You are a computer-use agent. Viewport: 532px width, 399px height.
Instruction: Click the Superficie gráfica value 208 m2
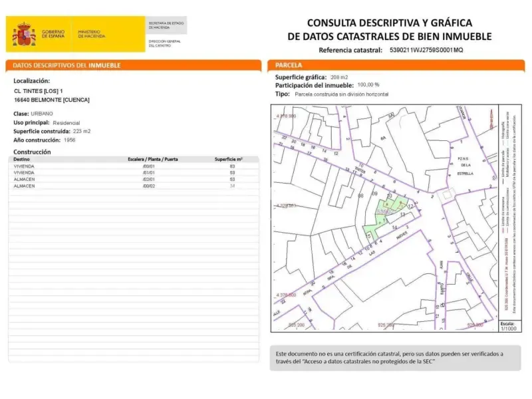tap(339, 77)
